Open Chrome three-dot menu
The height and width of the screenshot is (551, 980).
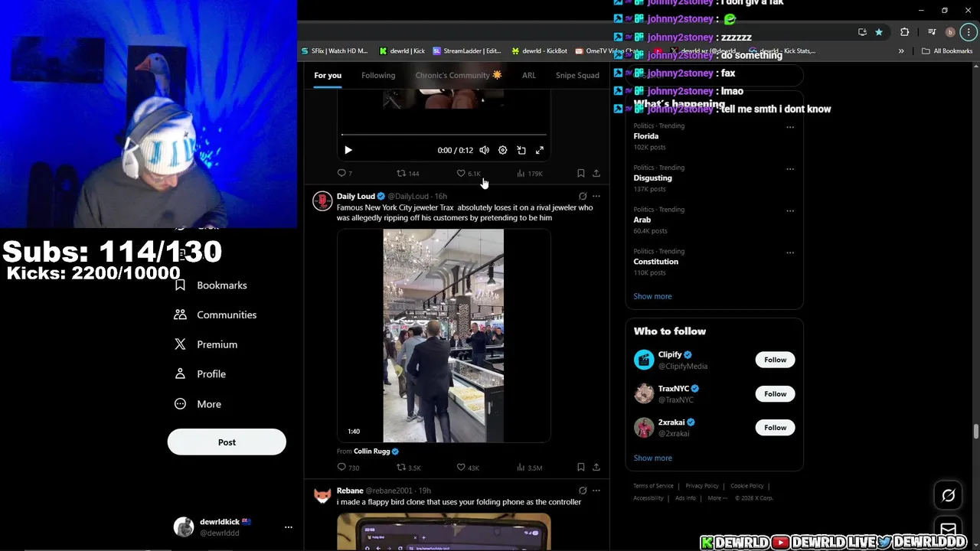tap(968, 32)
